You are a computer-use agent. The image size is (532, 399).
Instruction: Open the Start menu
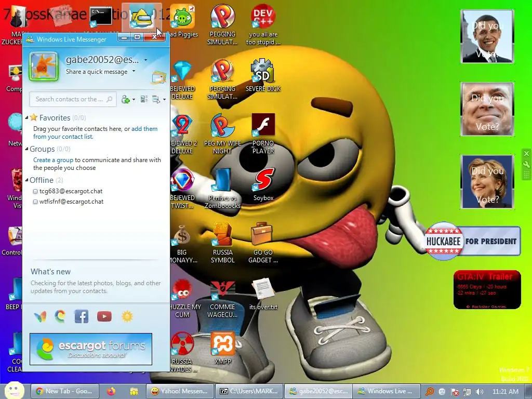(14, 390)
